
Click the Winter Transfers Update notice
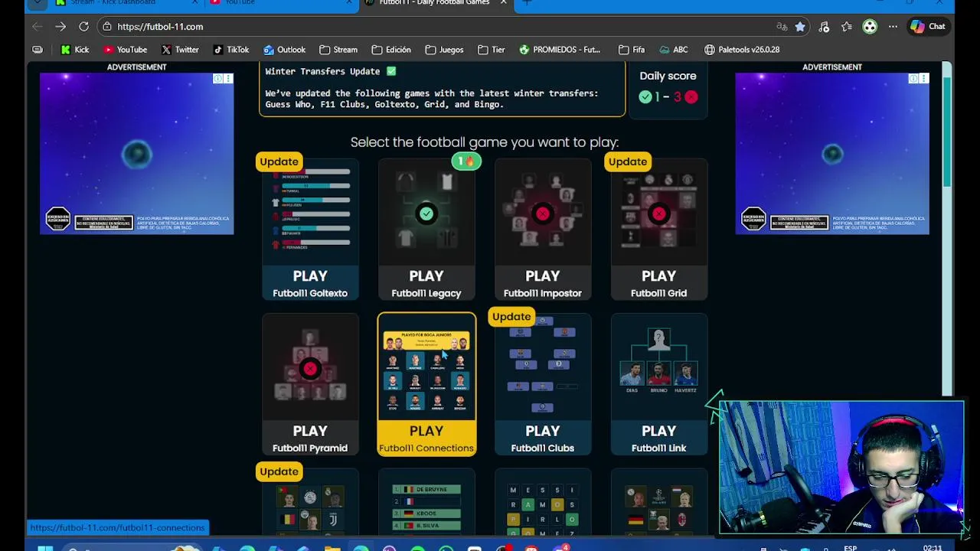pyautogui.click(x=443, y=90)
